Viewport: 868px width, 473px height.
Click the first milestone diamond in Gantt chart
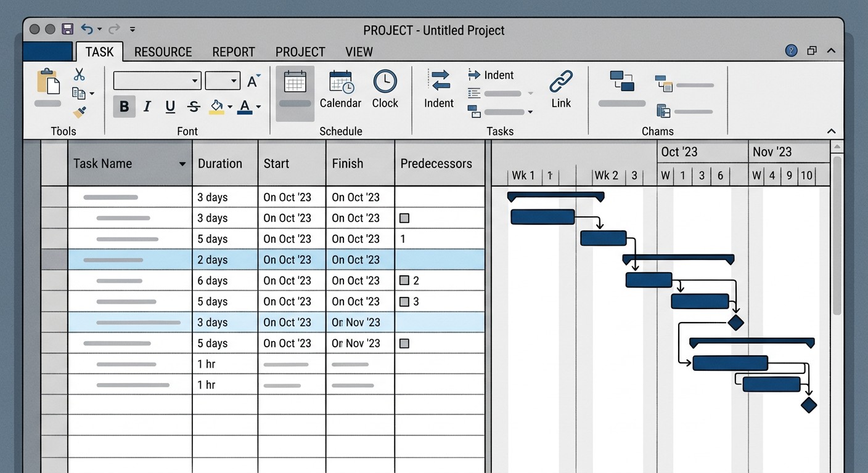coord(735,322)
